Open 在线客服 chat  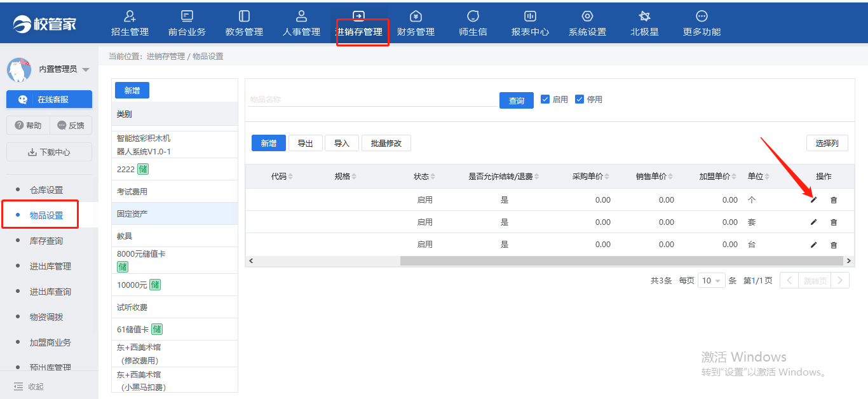click(x=49, y=99)
